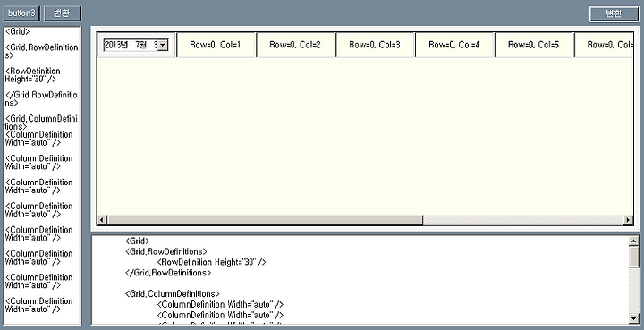Click </Grid.RowDefinitions> in the bottom text box
644x330 pixels.
tap(168, 273)
